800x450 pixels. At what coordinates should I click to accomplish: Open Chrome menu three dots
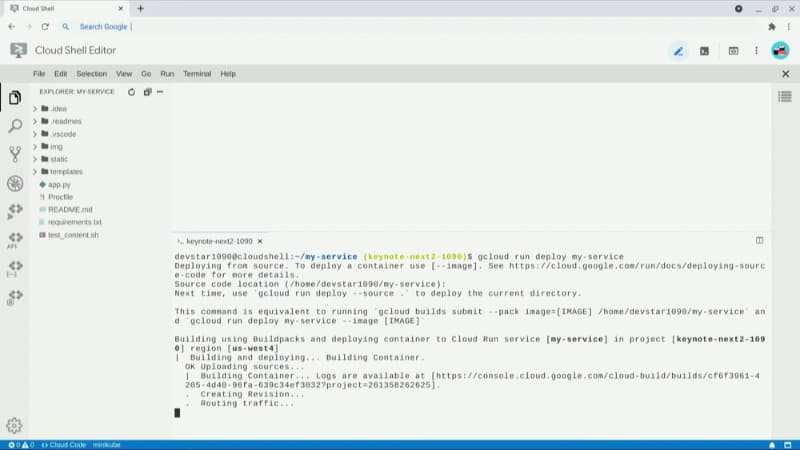[789, 27]
